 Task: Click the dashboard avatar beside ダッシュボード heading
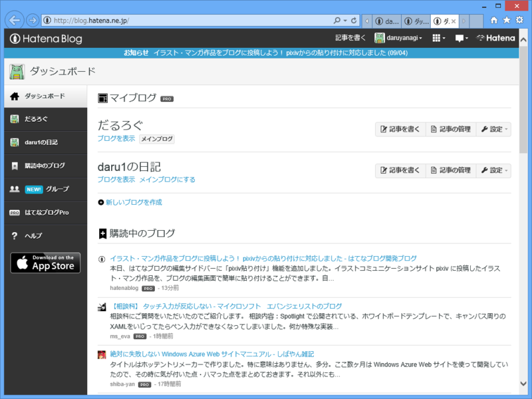(x=17, y=72)
